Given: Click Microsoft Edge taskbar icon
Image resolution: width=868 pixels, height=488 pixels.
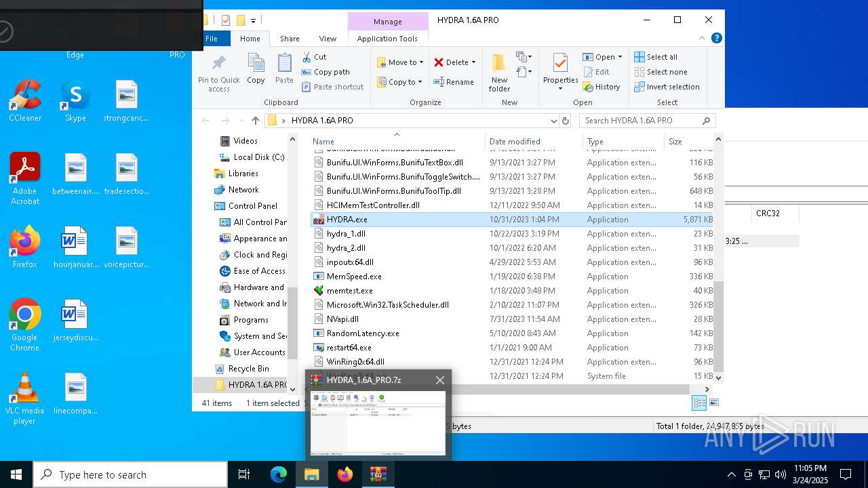Looking at the screenshot, I should pyautogui.click(x=279, y=474).
